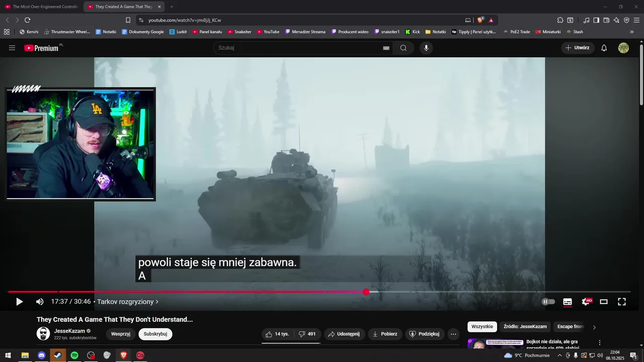Screen dimensions: 644x362
Task: Show more filter chips with the right chevron
Action: 594,327
